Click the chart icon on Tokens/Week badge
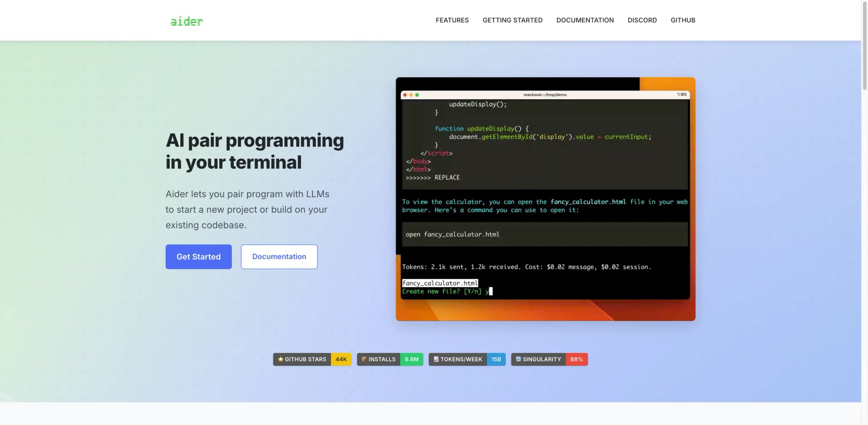The height and width of the screenshot is (425, 868). point(436,359)
